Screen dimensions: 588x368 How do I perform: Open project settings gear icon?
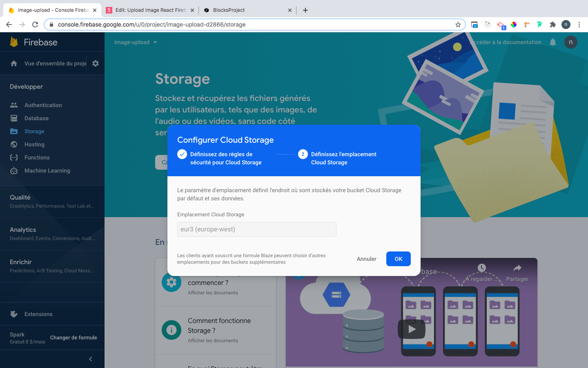point(96,63)
